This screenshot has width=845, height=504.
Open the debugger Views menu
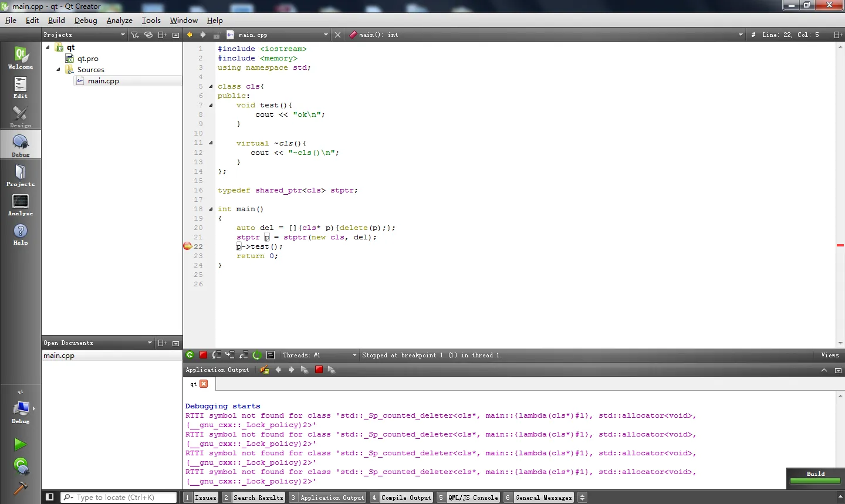(x=830, y=355)
